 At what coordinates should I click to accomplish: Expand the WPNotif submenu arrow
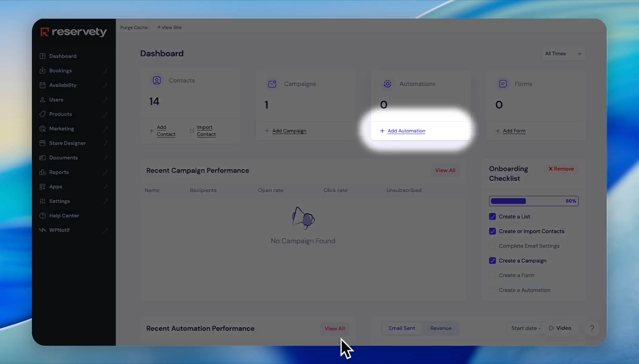(105, 230)
